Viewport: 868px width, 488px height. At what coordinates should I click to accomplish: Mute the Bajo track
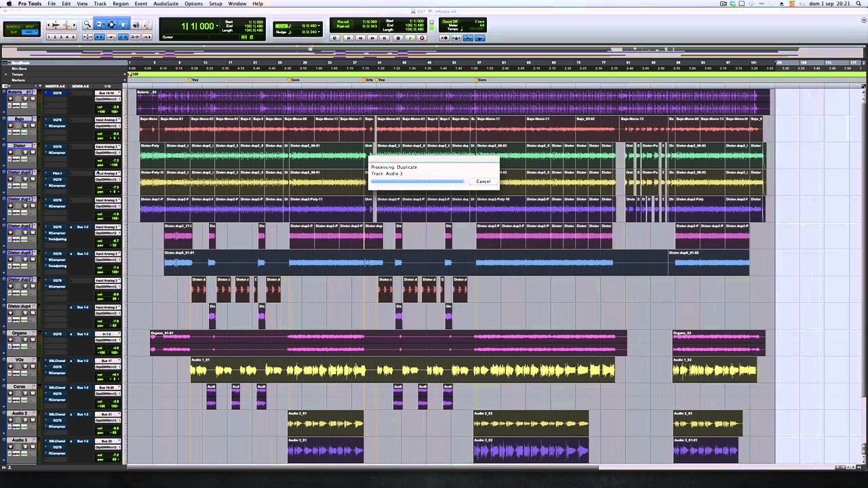pyautogui.click(x=33, y=126)
